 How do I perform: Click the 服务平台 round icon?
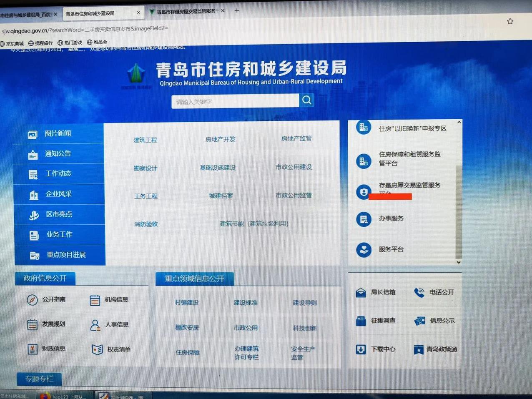click(364, 250)
